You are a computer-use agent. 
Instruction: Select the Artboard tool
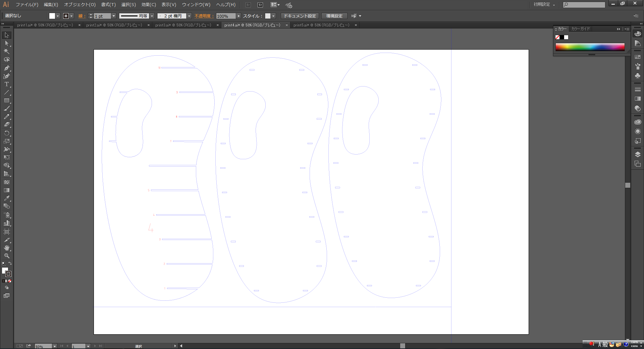click(x=7, y=232)
